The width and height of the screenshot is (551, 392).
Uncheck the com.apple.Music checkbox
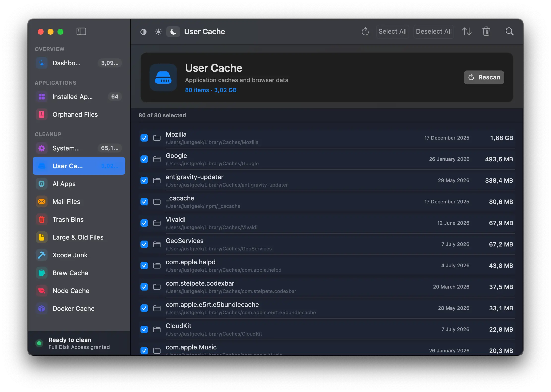pos(144,351)
